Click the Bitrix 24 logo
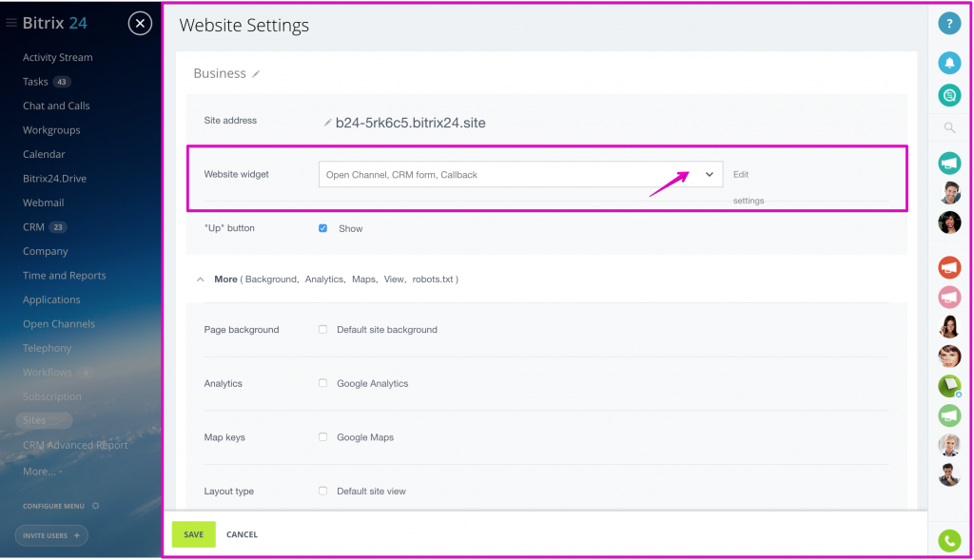 click(x=54, y=23)
